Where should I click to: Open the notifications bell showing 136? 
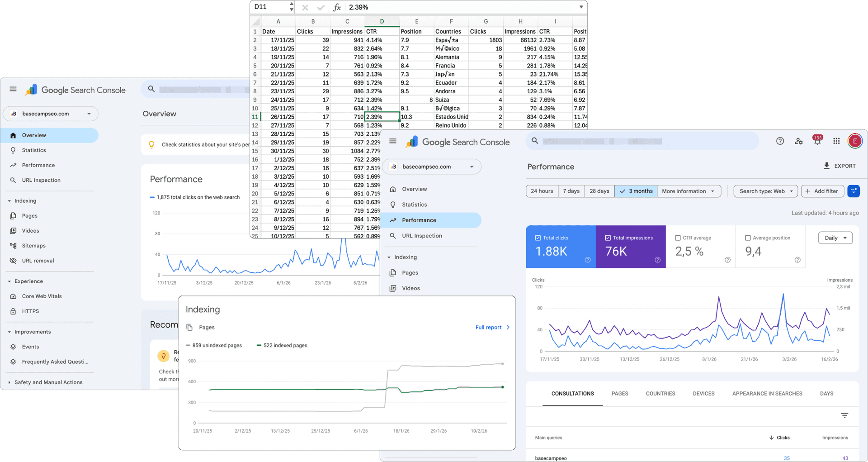(817, 141)
